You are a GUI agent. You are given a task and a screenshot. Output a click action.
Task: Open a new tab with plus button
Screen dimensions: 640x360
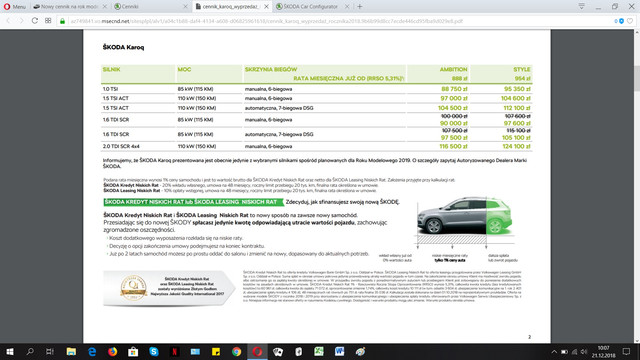(x=360, y=7)
